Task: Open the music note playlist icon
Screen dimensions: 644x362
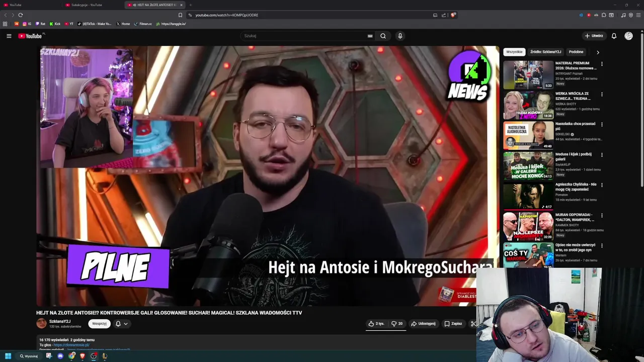Action: coord(623,15)
